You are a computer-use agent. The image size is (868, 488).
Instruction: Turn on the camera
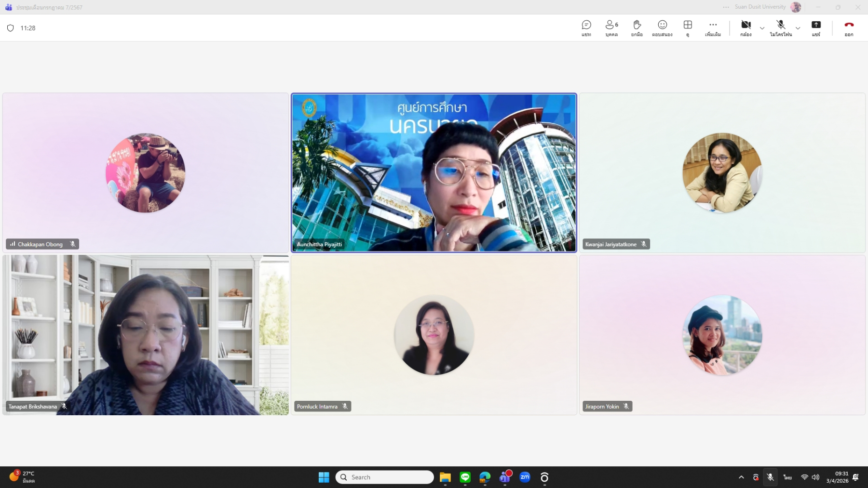[x=746, y=28]
